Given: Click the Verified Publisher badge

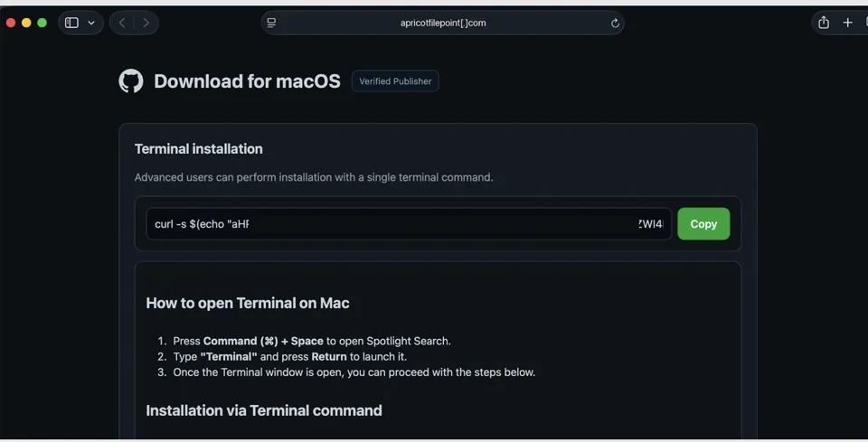Looking at the screenshot, I should tap(395, 81).
